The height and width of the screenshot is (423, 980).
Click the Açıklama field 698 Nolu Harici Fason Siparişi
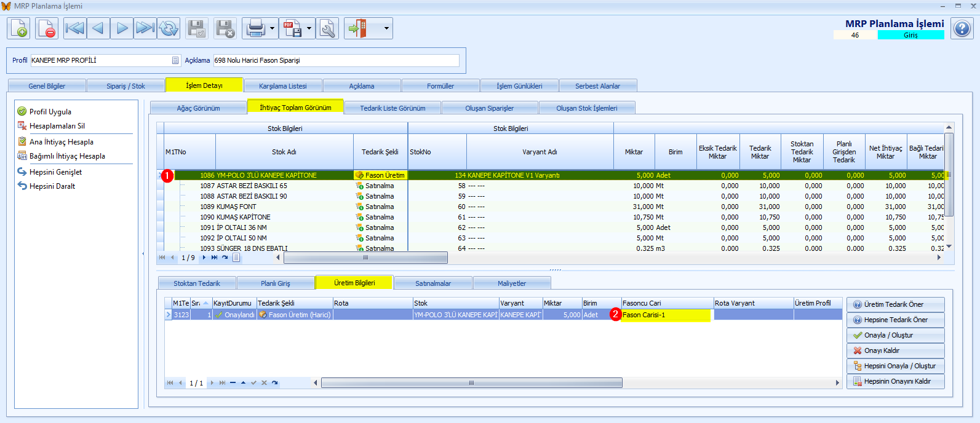336,60
